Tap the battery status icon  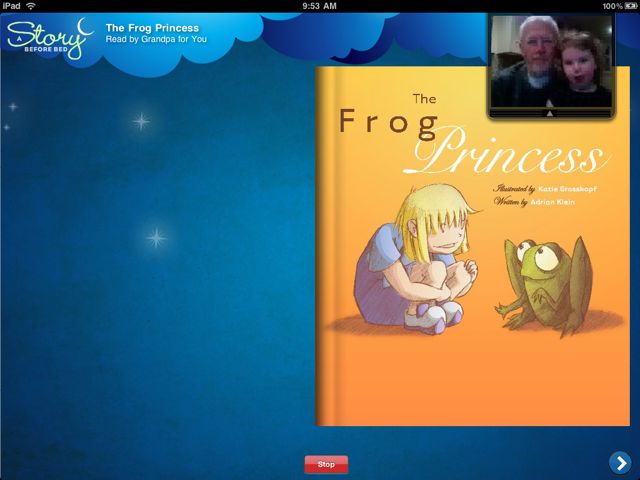coord(631,6)
